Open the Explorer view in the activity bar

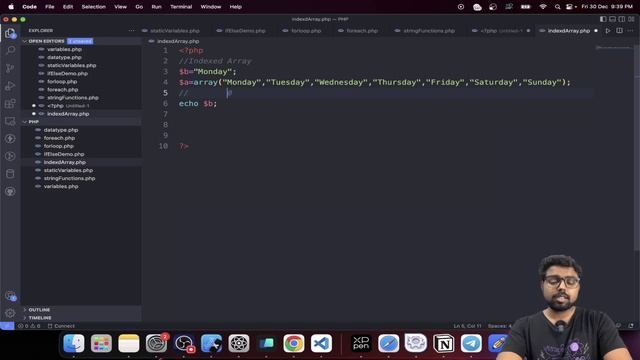coord(10,33)
